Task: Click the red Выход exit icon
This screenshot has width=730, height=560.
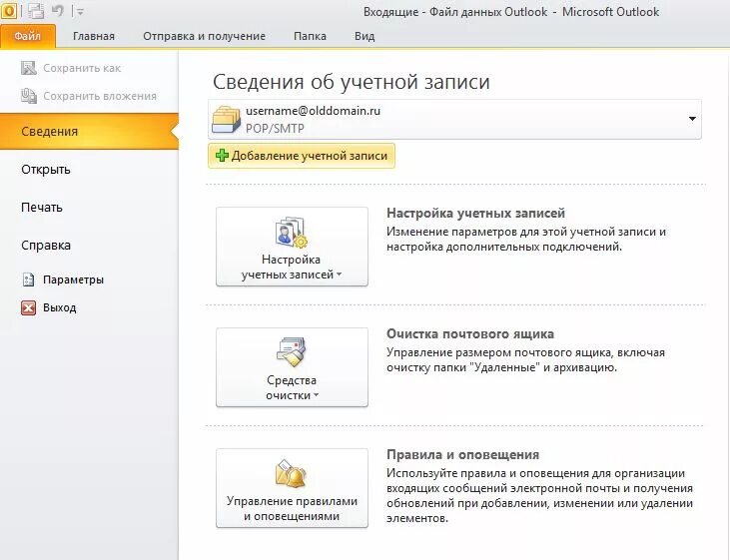Action: (28, 307)
